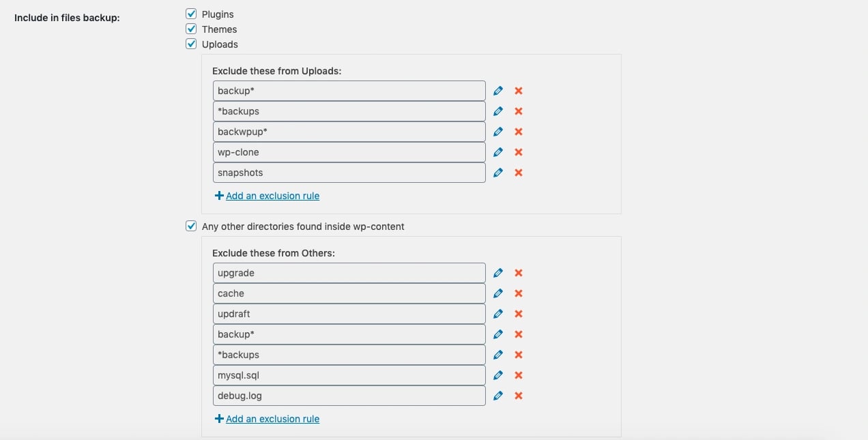Edit the backwpup* exclusion rule
The height and width of the screenshot is (440, 868).
[498, 132]
